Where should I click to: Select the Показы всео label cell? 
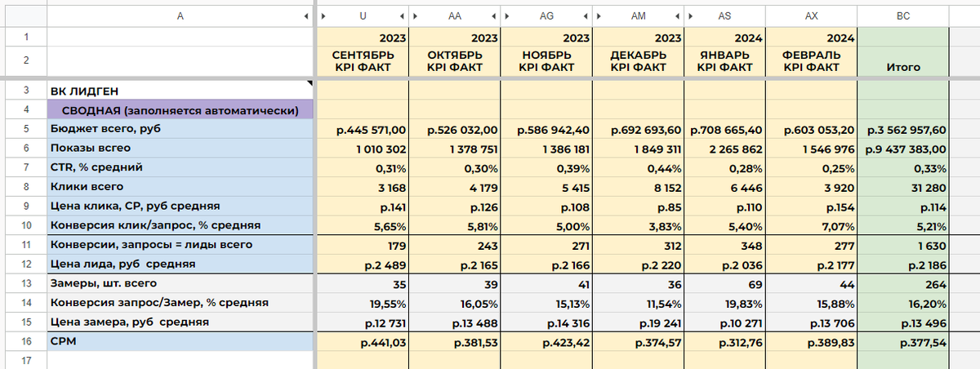pos(180,148)
